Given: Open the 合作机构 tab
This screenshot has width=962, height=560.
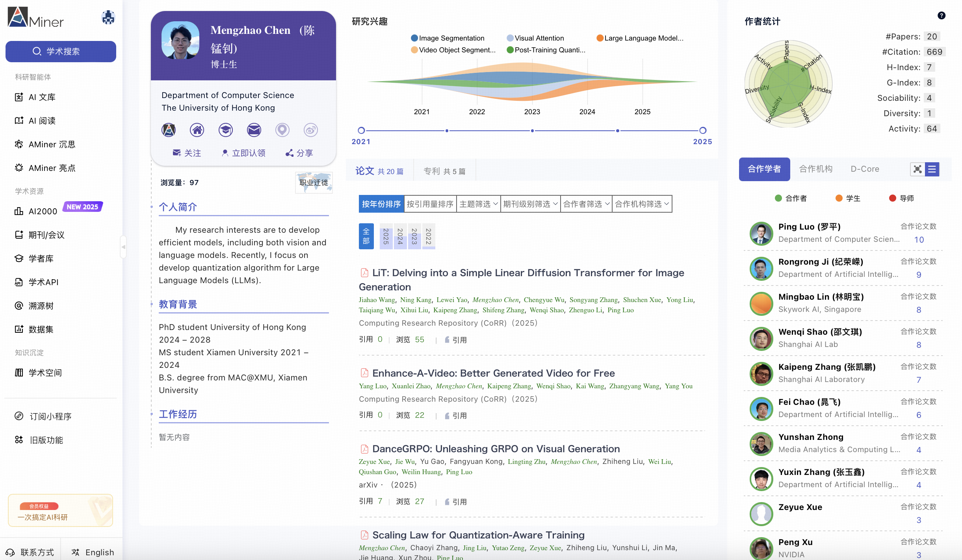Looking at the screenshot, I should [815, 169].
